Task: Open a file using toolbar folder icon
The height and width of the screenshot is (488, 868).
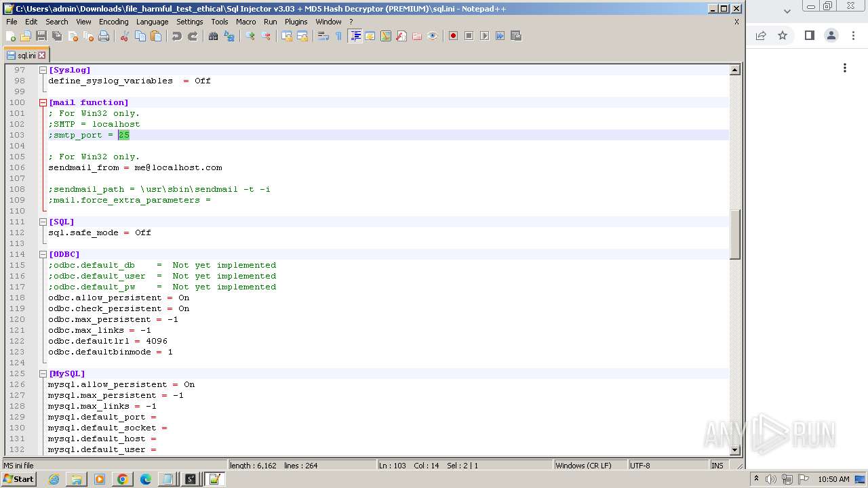Action: coord(26,36)
